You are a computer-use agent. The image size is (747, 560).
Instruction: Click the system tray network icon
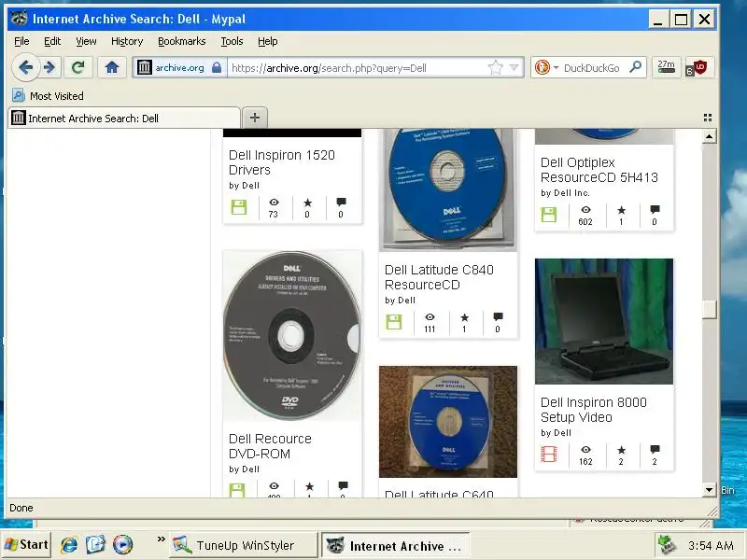point(667,545)
